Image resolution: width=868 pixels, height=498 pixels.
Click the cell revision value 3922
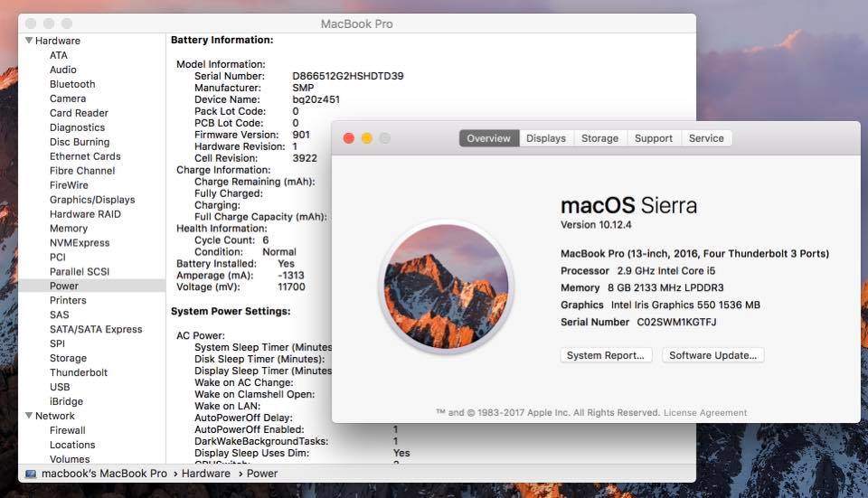coord(305,157)
